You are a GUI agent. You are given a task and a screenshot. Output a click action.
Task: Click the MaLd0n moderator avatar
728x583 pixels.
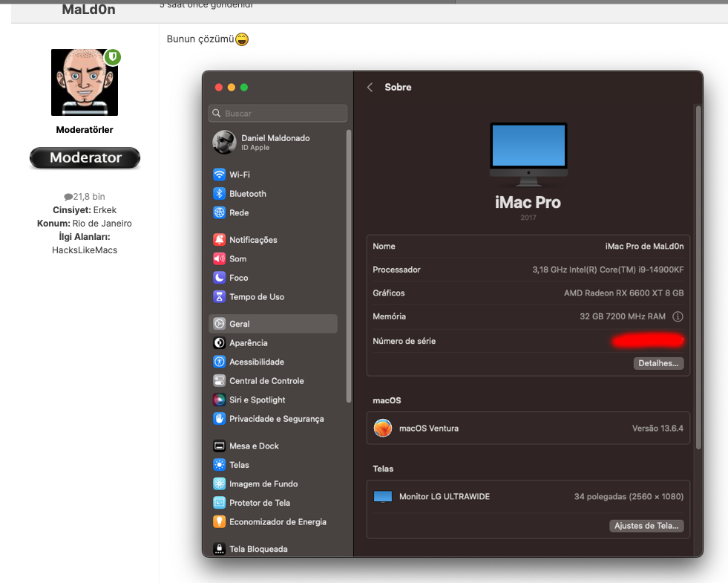[x=84, y=82]
